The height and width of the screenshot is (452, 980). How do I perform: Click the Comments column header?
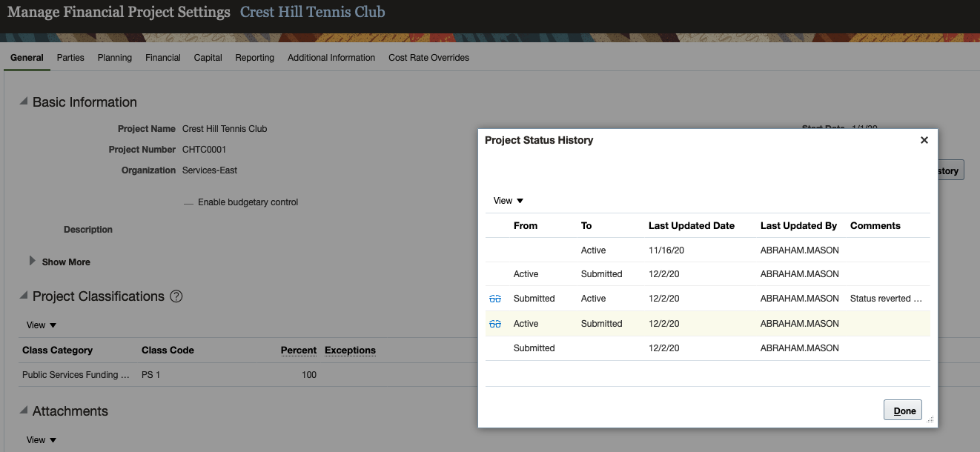(875, 226)
